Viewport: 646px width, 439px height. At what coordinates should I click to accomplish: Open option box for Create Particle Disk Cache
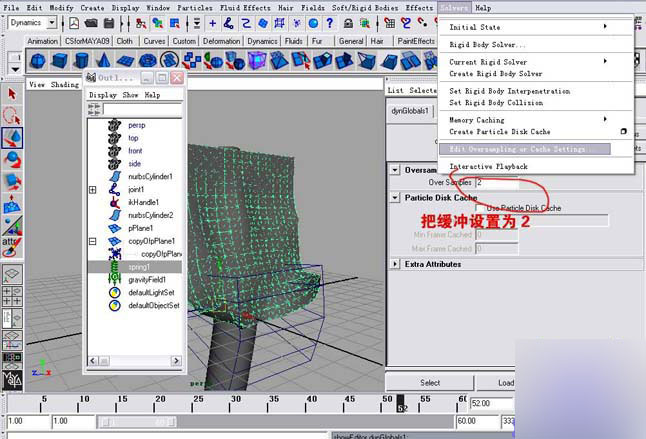(623, 132)
